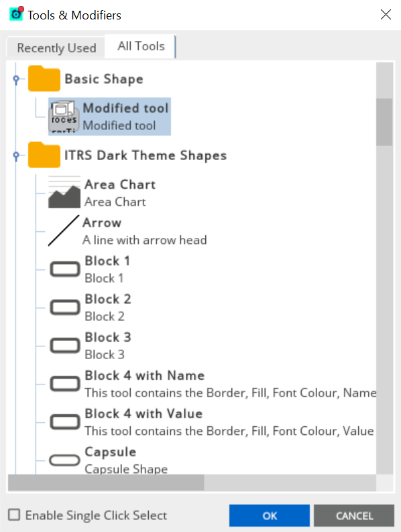Select Block 4 with Name icon

click(65, 384)
